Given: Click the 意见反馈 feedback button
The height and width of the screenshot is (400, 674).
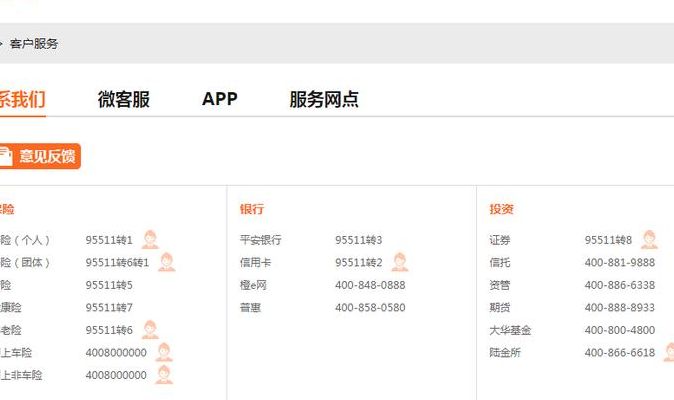Looking at the screenshot, I should 40,156.
